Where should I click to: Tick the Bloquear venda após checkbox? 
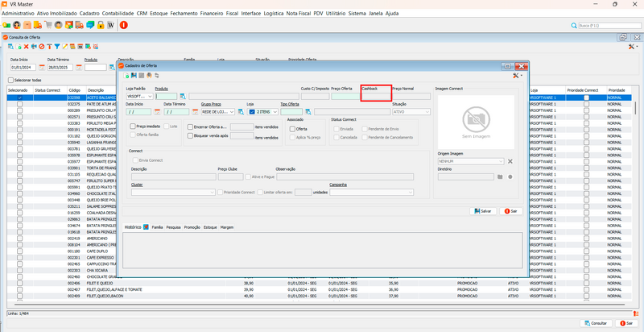[190, 135]
